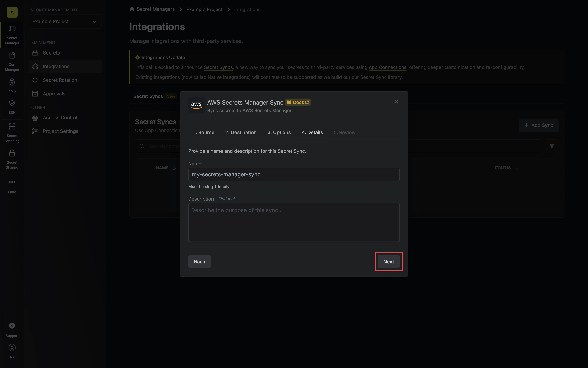This screenshot has height=368, width=588.
Task: Click the home icon in breadcrumb
Action: click(132, 9)
